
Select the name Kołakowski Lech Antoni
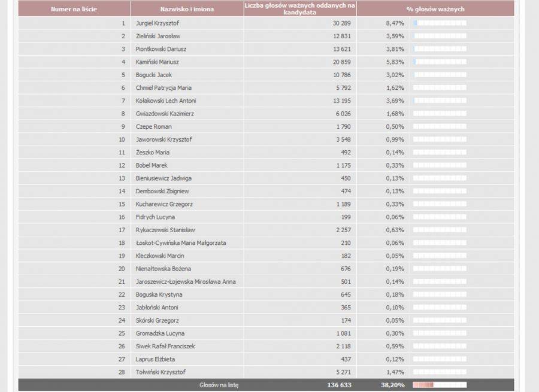[166, 101]
